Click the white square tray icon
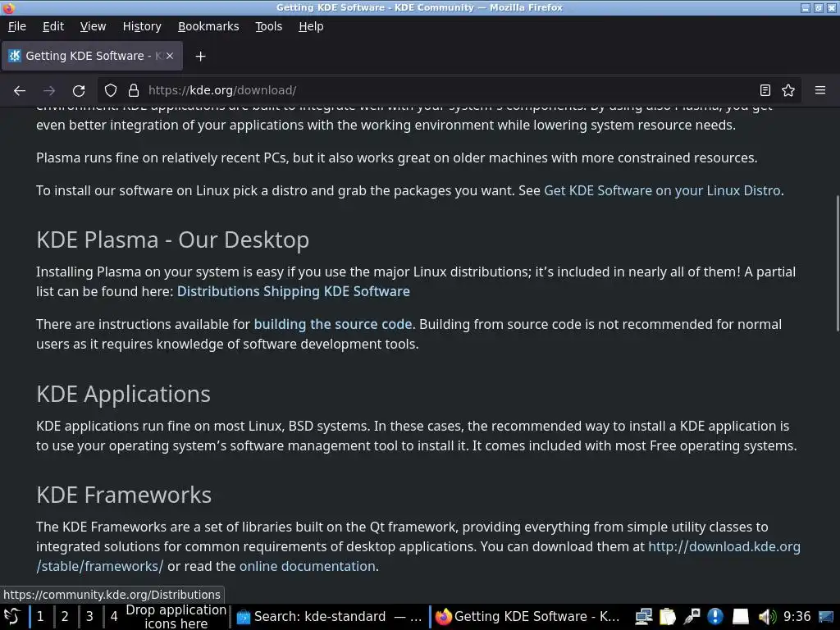 click(x=741, y=617)
